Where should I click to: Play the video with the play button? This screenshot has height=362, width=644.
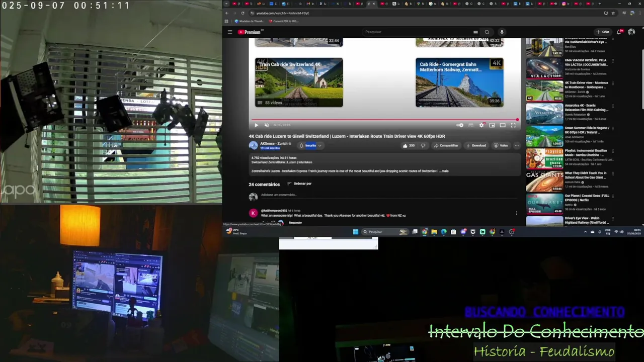coord(256,125)
